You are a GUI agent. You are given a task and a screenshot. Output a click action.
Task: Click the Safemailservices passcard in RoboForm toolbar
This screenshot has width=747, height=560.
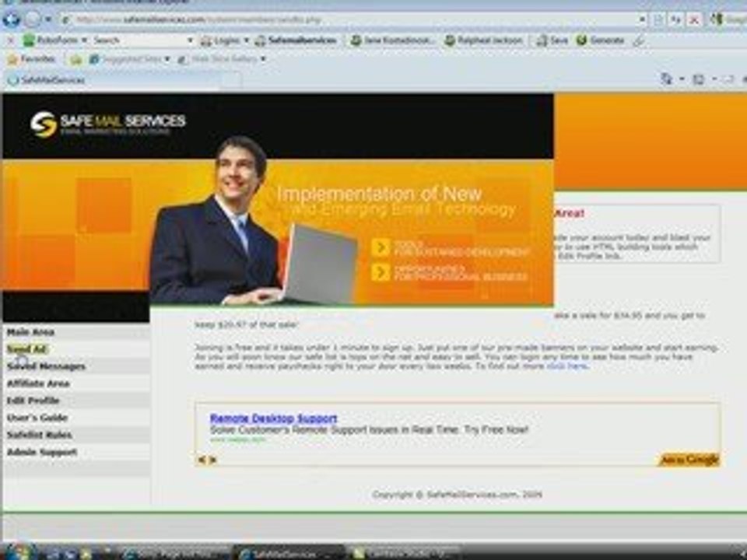(x=296, y=40)
